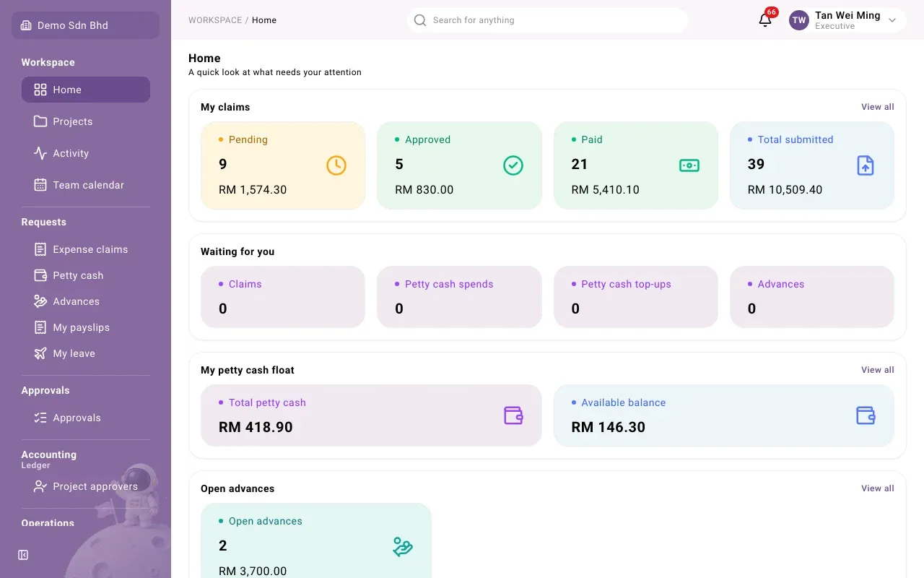Click the Search for anything field
Screen dimensions: 924x578
(547, 20)
